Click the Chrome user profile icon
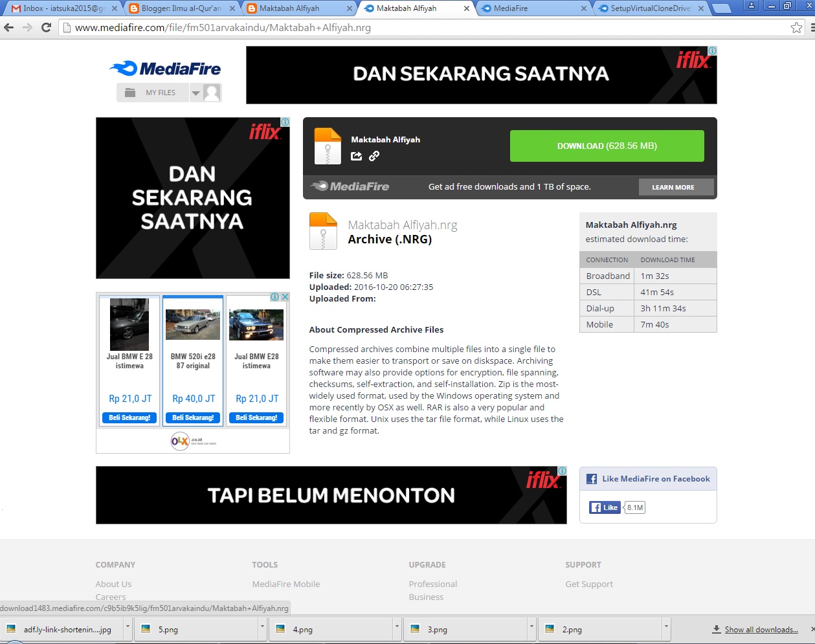This screenshot has height=644, width=815. [751, 6]
